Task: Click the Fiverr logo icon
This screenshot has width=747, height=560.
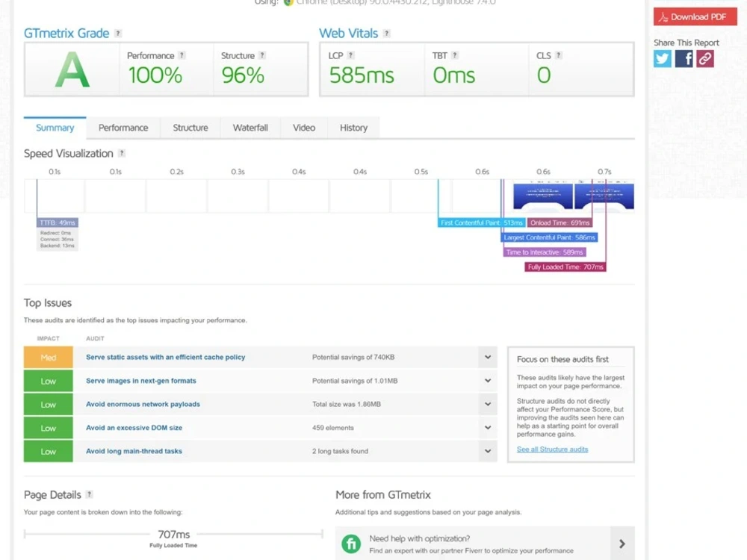Action: (351, 544)
